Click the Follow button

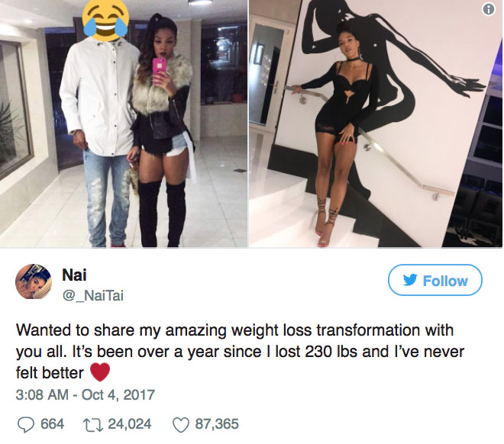pos(435,280)
